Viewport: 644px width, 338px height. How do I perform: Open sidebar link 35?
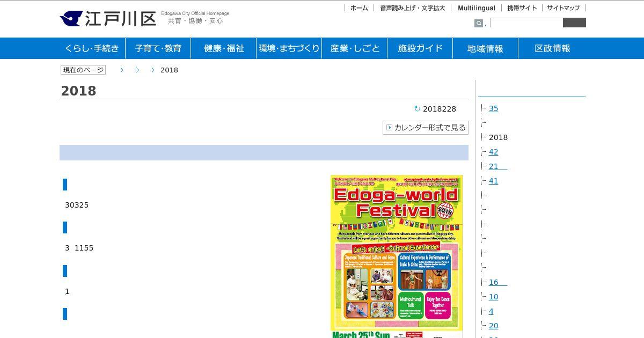coord(493,108)
